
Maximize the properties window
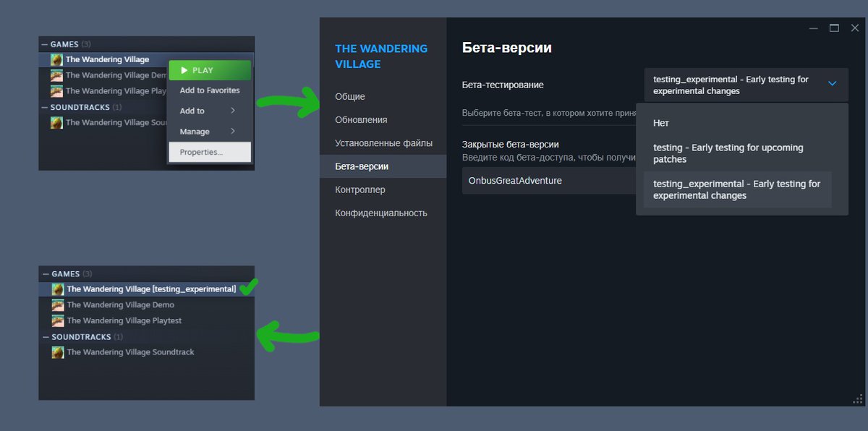click(834, 28)
